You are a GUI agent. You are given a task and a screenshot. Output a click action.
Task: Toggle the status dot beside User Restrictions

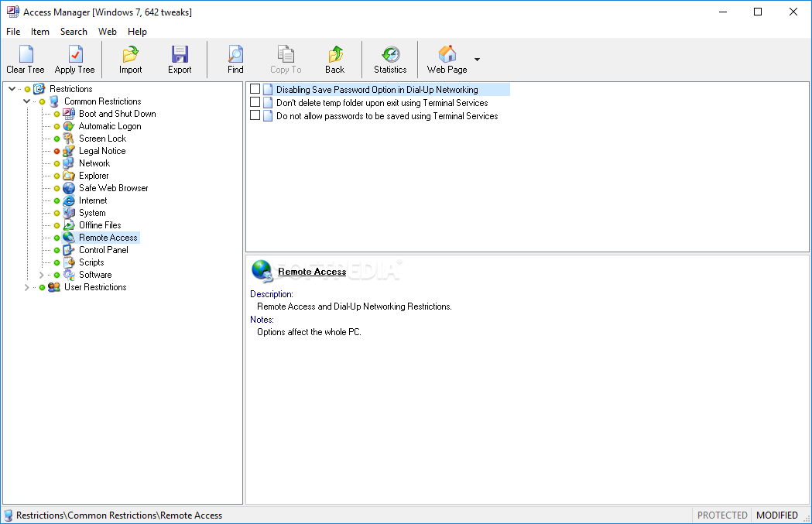(x=42, y=287)
